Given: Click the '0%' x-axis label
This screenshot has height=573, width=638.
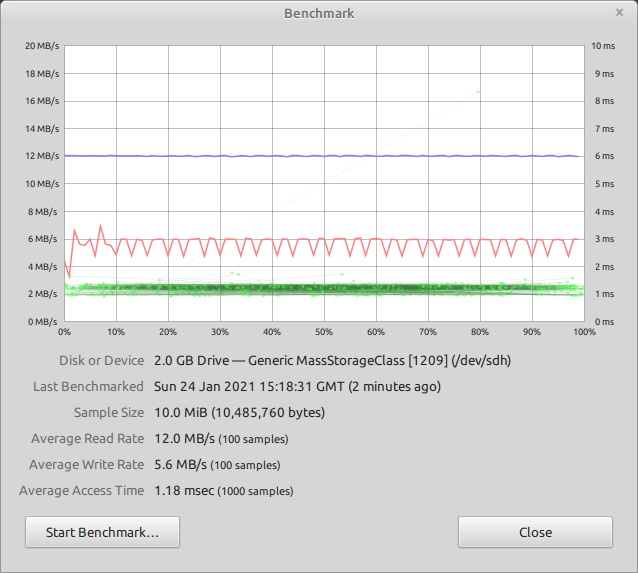Looking at the screenshot, I should point(64,332).
